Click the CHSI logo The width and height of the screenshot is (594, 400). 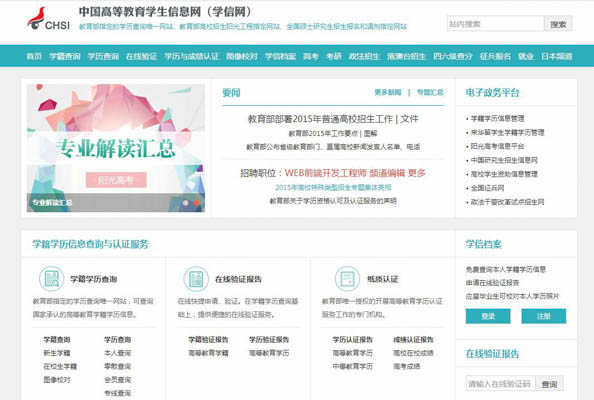48,19
